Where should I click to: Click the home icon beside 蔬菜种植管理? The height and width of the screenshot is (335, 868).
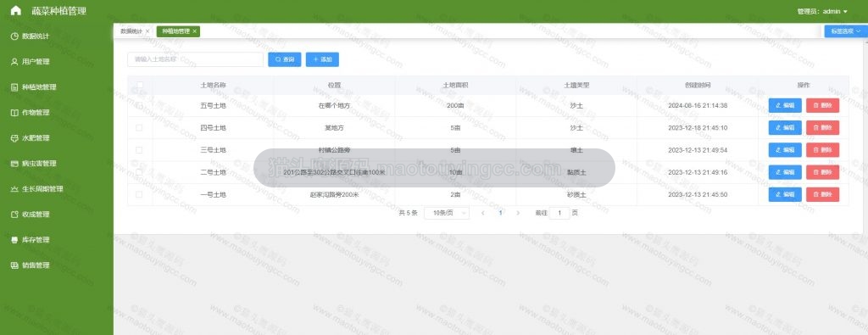[x=16, y=10]
